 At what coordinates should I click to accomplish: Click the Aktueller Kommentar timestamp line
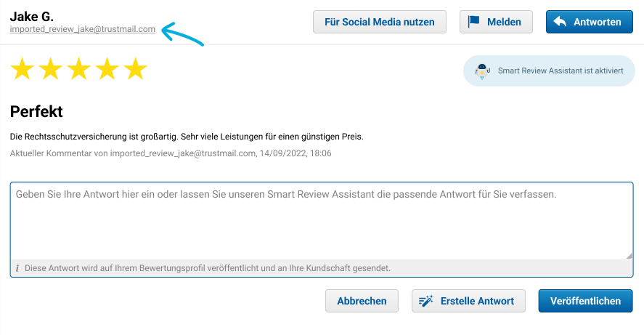[171, 153]
